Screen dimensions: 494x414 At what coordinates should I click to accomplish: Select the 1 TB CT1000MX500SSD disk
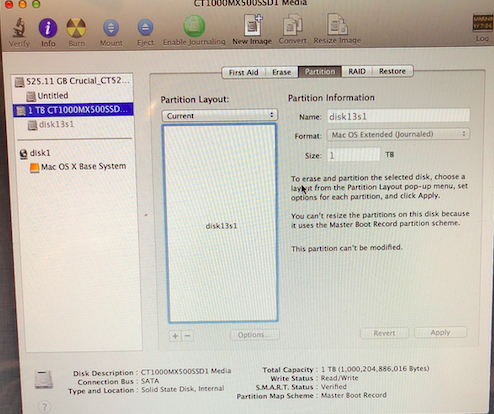[73, 110]
